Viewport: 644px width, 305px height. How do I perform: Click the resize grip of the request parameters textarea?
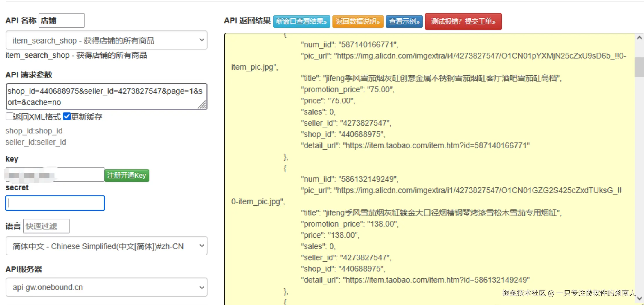click(202, 104)
